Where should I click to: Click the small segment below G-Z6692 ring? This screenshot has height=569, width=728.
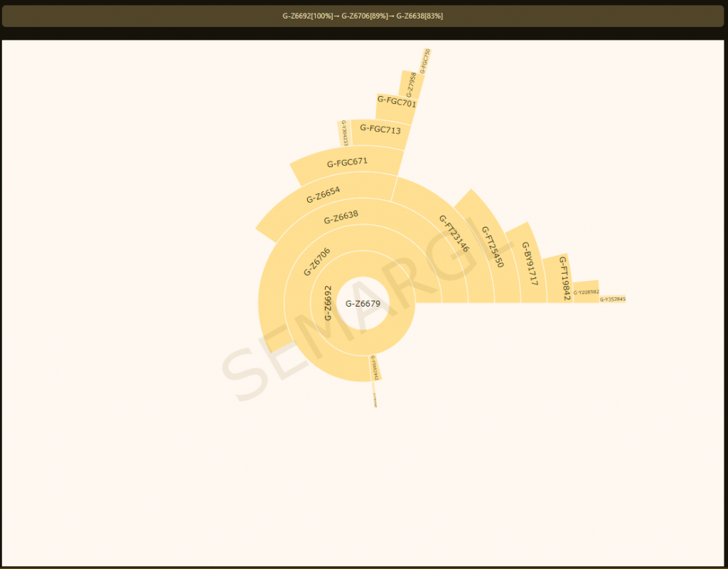[x=375, y=368]
